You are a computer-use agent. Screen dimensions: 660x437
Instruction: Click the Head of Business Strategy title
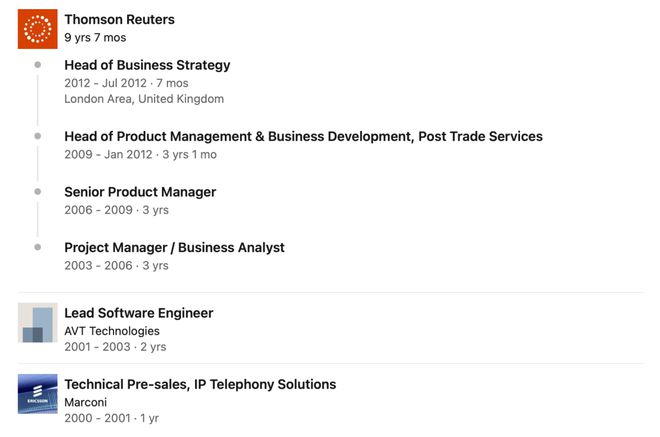[x=147, y=65]
